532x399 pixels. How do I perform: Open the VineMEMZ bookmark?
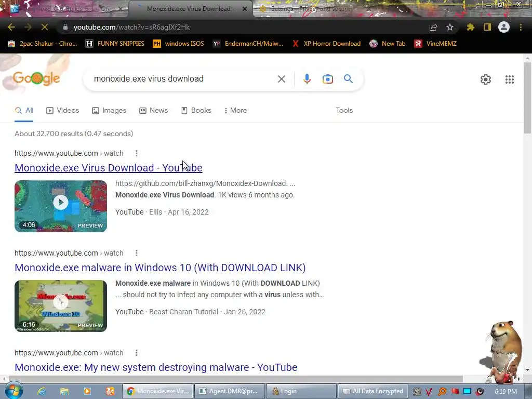coord(435,44)
